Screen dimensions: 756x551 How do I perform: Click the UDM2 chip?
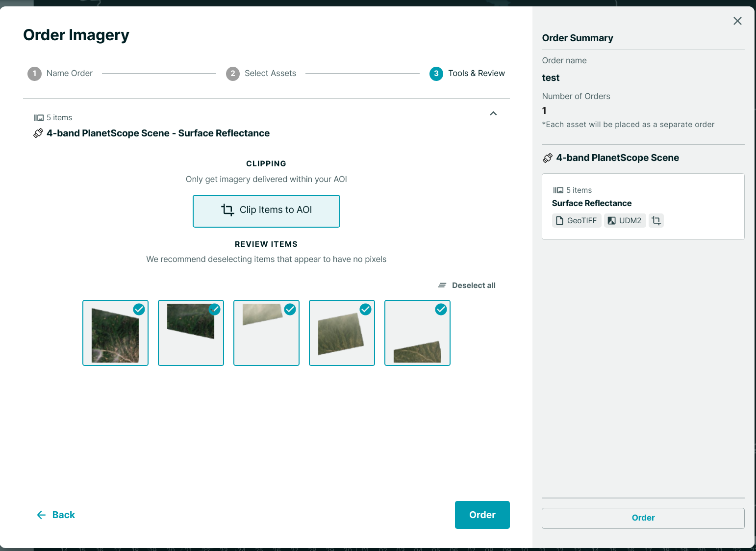(x=625, y=221)
